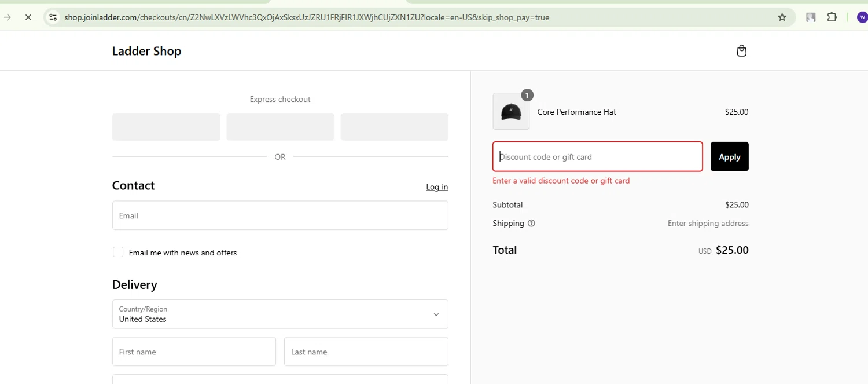Click the Ladder Shop store title
Viewport: 868px width, 384px height.
[x=146, y=51]
